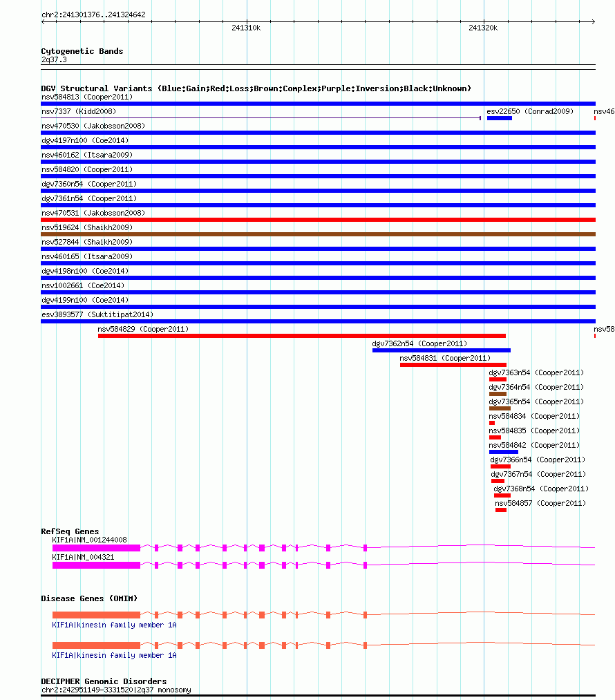
Task: Click the nsv584857 (Cooper2011) label
Action: (x=540, y=503)
